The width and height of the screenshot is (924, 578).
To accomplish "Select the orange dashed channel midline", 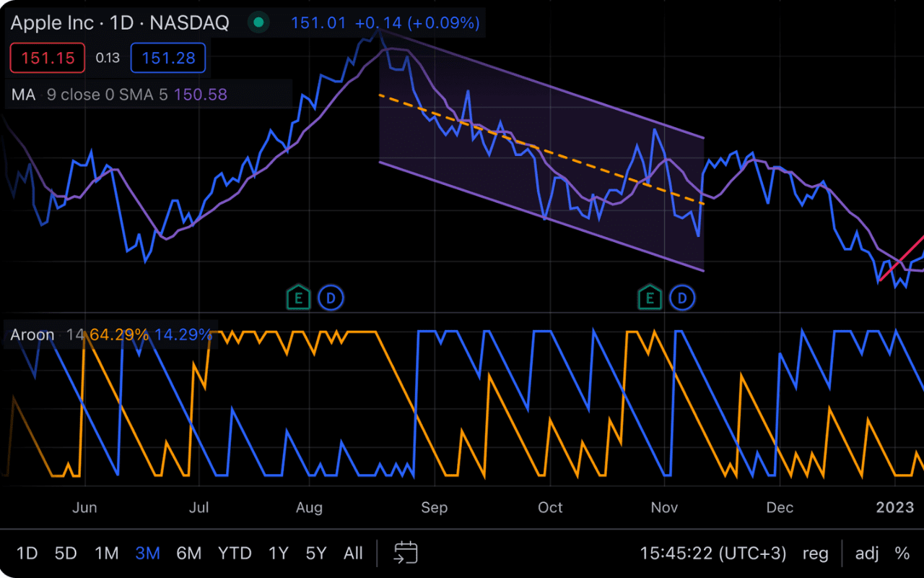I will pyautogui.click(x=541, y=150).
